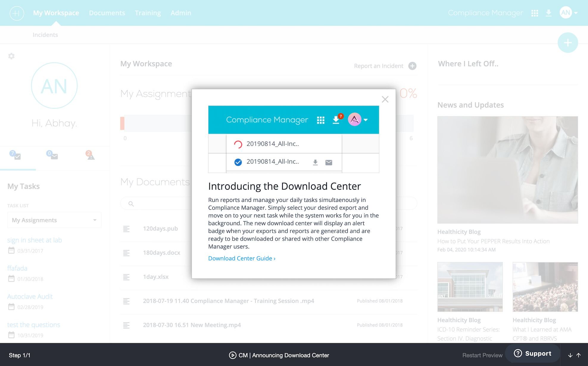Close the Download Center announcement popup
Viewport: 588px width, 366px height.
coord(385,99)
